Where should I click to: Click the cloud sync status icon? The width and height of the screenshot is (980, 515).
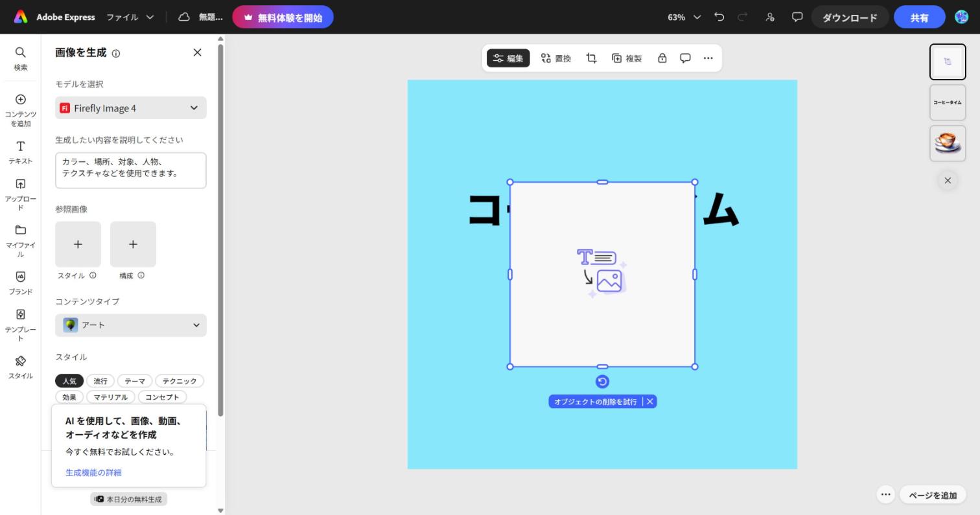[184, 17]
